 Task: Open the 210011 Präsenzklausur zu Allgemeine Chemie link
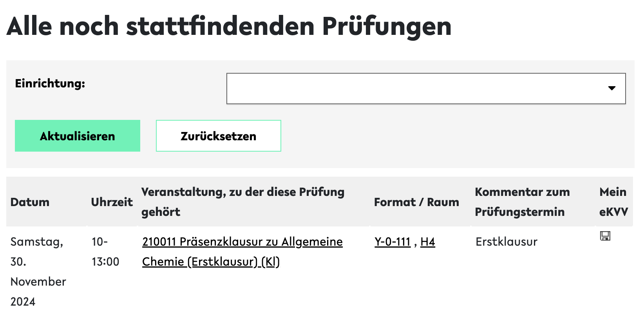point(242,242)
